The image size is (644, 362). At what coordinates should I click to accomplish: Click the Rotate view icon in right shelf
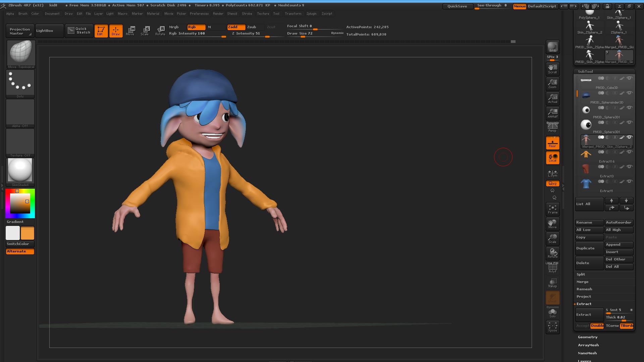552,253
